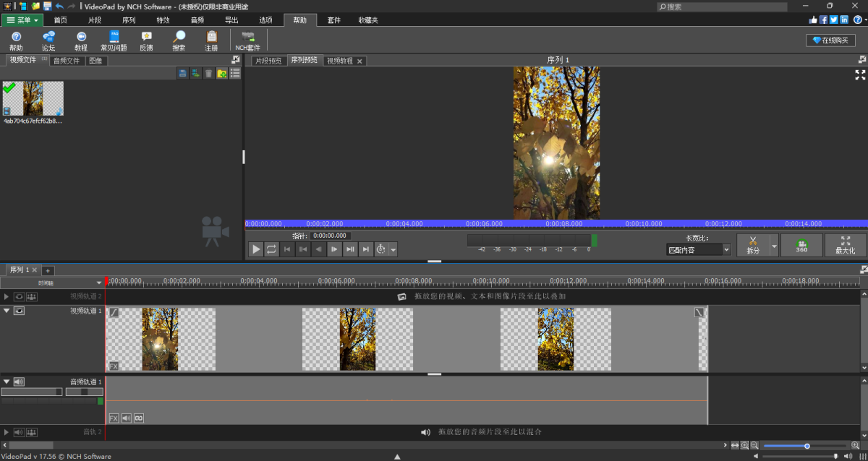This screenshot has width=868, height=461.
Task: Click the trash delete icon in the media bin
Action: (x=208, y=74)
